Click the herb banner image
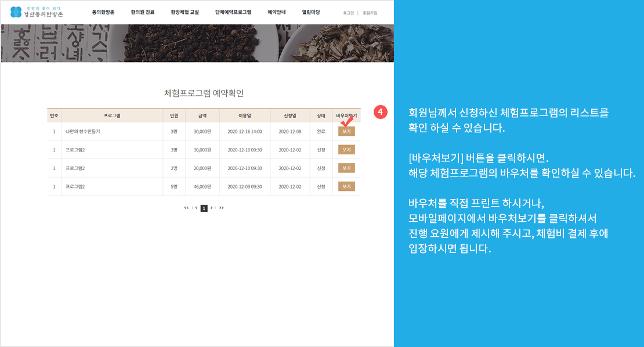The width and height of the screenshot is (644, 347). (197, 43)
